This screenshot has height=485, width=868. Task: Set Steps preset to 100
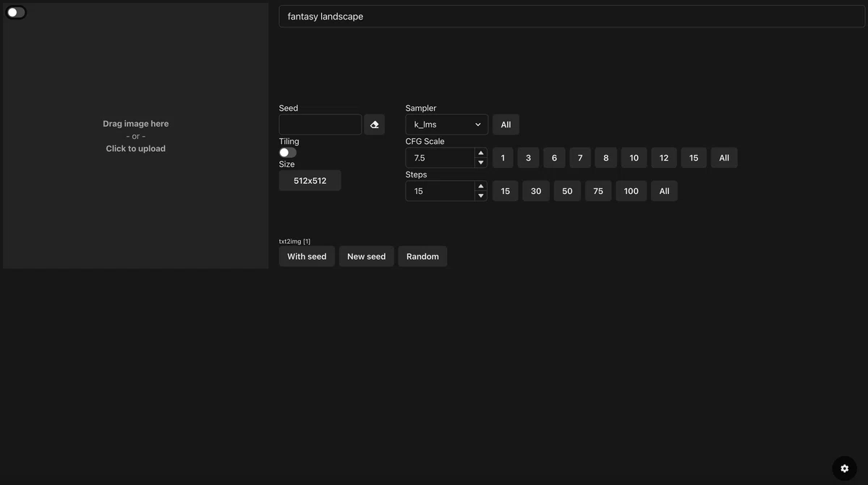click(x=631, y=191)
